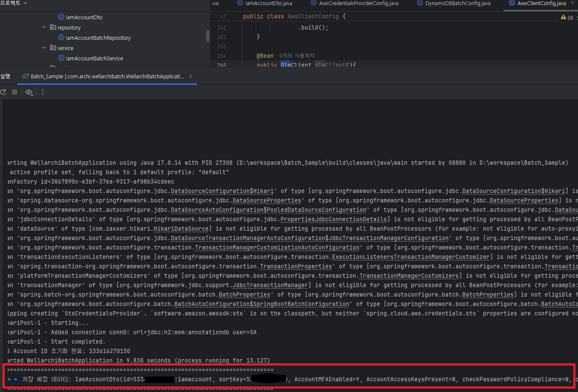Switch to the IamAccountDto.java tab
Viewport: 578px width, 392px height.
(x=268, y=3)
